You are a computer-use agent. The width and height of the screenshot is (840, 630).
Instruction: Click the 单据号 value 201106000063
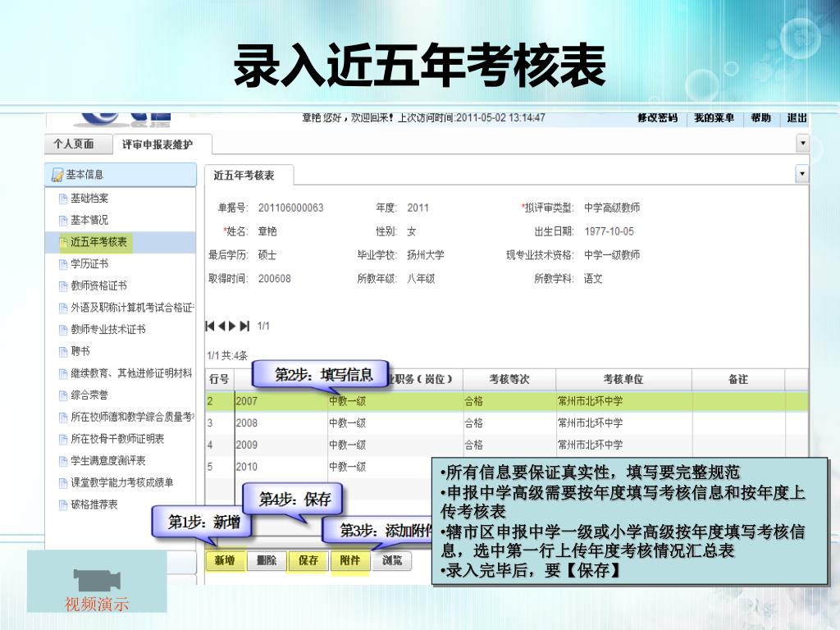tap(291, 208)
